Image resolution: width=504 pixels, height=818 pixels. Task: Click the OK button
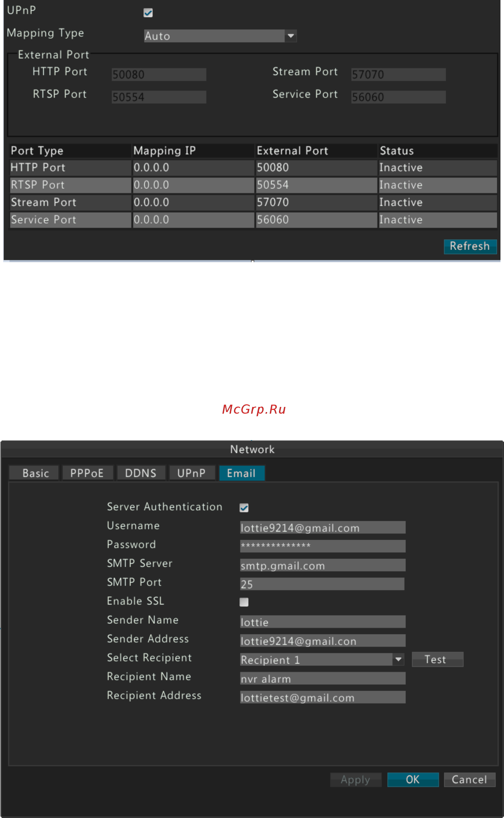point(413,780)
